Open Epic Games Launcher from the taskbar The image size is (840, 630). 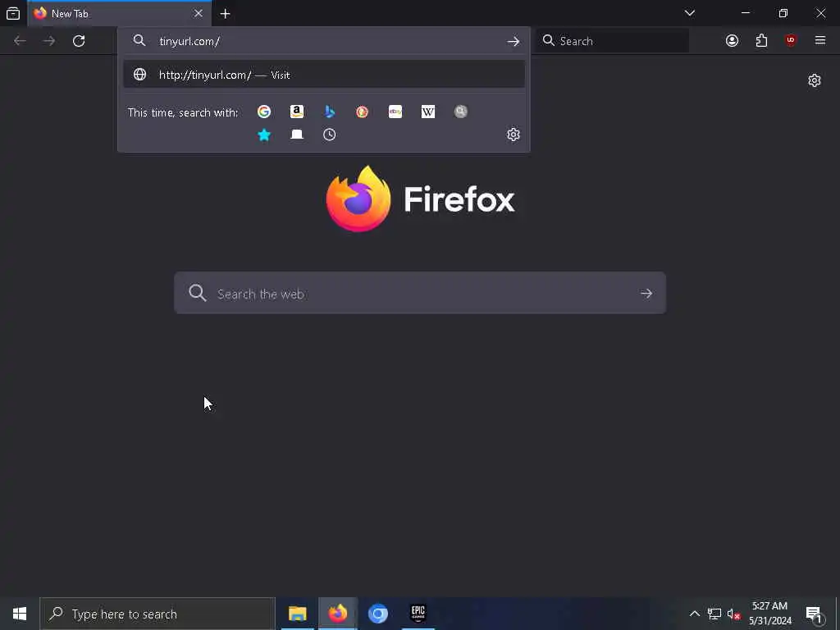[x=418, y=614]
